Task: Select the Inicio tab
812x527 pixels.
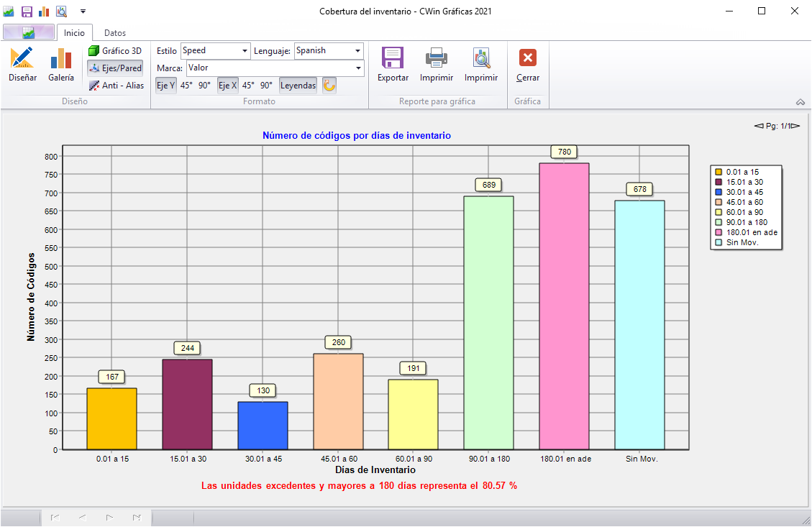Action: pyautogui.click(x=76, y=32)
